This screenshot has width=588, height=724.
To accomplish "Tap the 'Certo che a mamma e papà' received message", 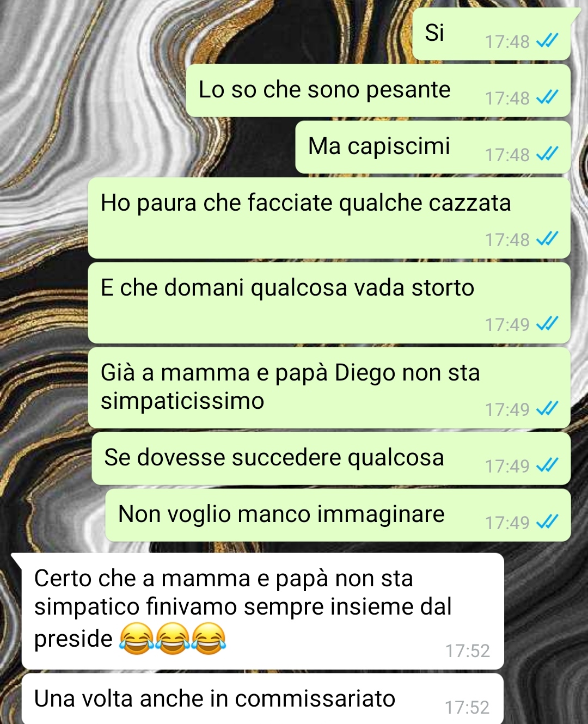I will [x=262, y=611].
